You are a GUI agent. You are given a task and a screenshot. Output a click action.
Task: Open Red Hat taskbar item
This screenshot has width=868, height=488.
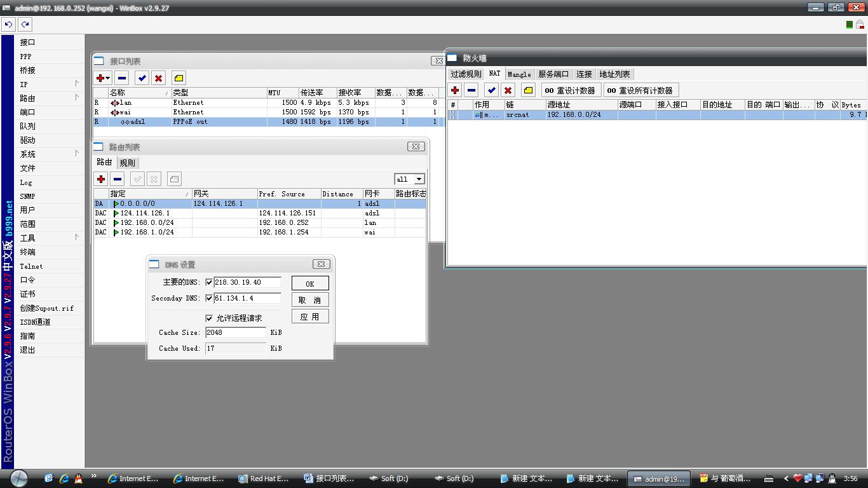(264, 478)
